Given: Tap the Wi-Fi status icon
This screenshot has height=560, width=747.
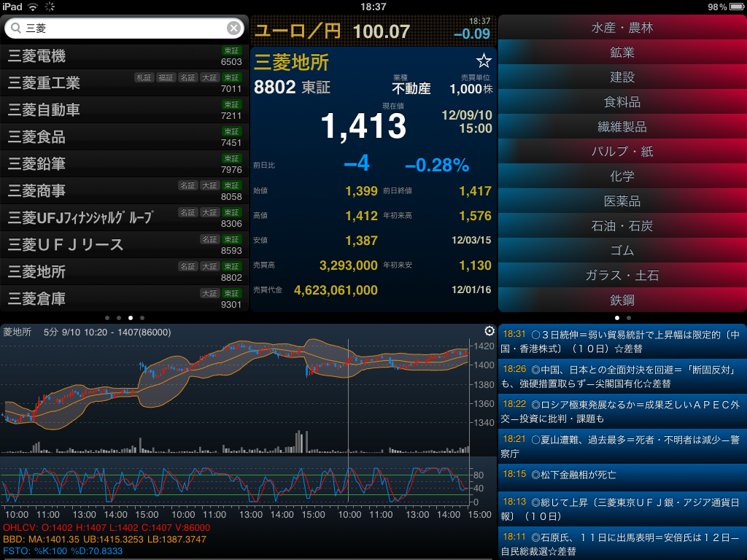Looking at the screenshot, I should (33, 7).
